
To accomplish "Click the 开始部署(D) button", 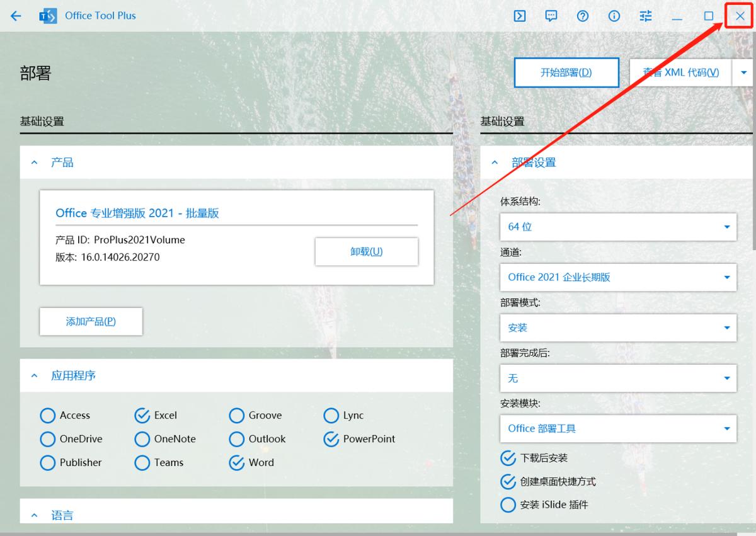I will [566, 72].
